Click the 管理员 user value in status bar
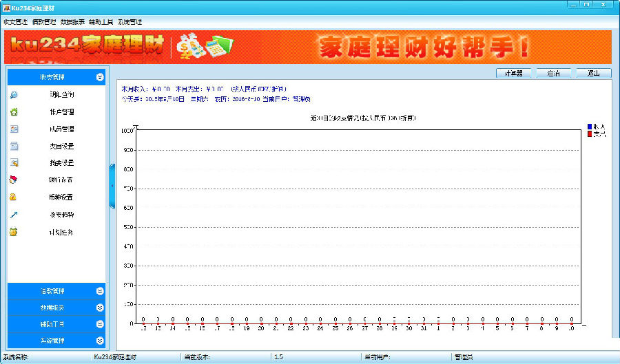 click(x=464, y=357)
